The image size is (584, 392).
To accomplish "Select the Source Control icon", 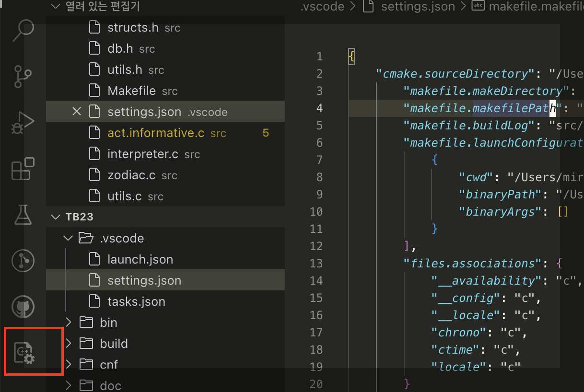I will pyautogui.click(x=23, y=77).
